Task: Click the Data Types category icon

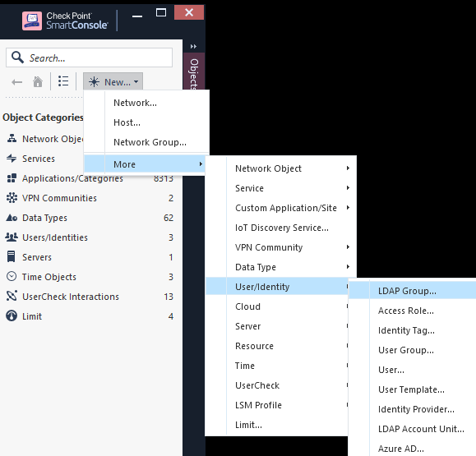Action: (12, 218)
